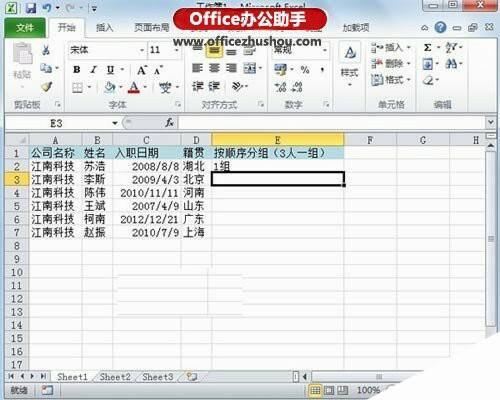The image size is (500, 400).
Task: Toggle Bold formatting
Action: (x=77, y=70)
